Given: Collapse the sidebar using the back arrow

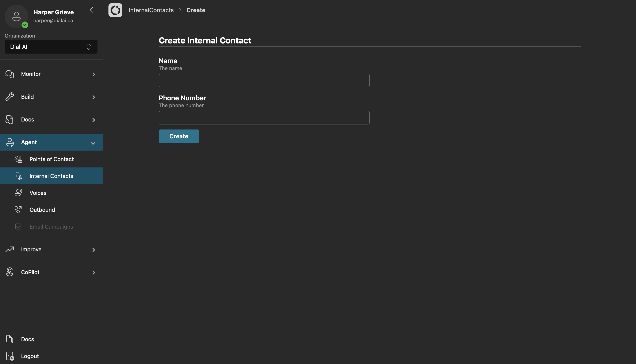Looking at the screenshot, I should pyautogui.click(x=92, y=10).
